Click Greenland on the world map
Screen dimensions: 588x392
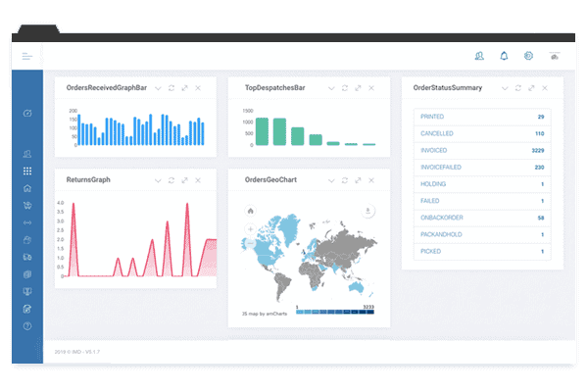click(x=290, y=227)
